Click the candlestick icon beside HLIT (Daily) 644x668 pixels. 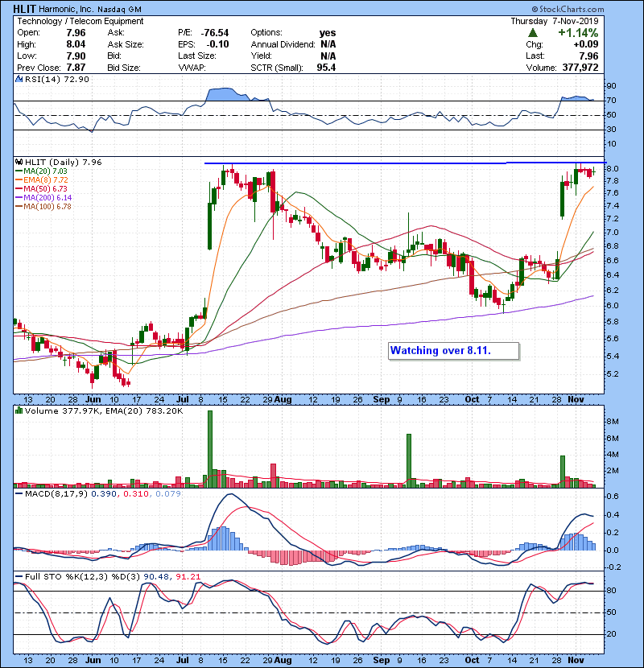(x=19, y=163)
